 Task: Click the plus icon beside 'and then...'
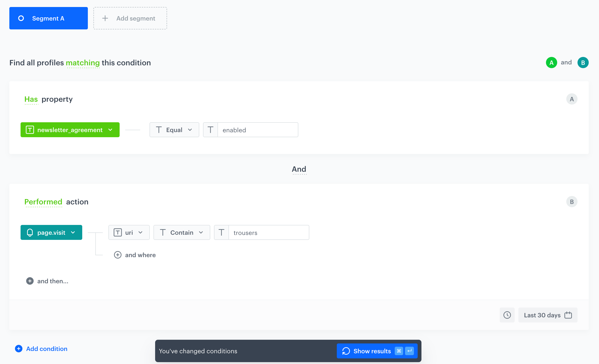(30, 281)
